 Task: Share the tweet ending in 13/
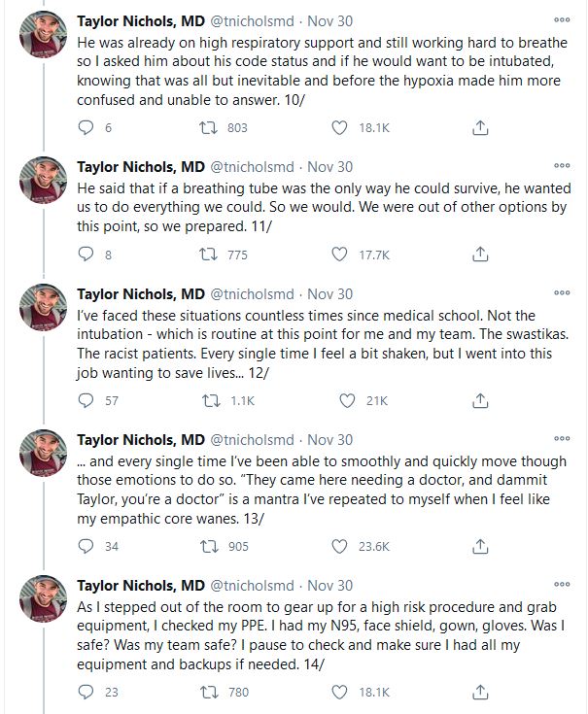pyautogui.click(x=480, y=546)
